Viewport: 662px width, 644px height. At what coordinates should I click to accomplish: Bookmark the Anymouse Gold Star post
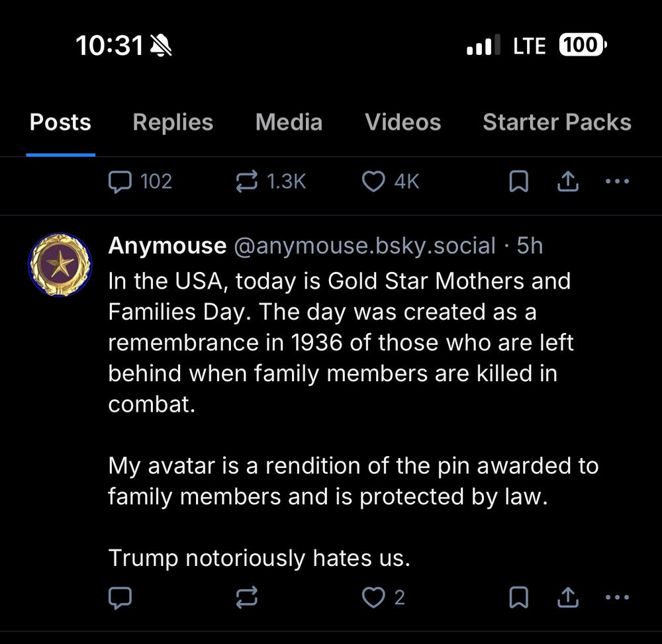point(518,598)
